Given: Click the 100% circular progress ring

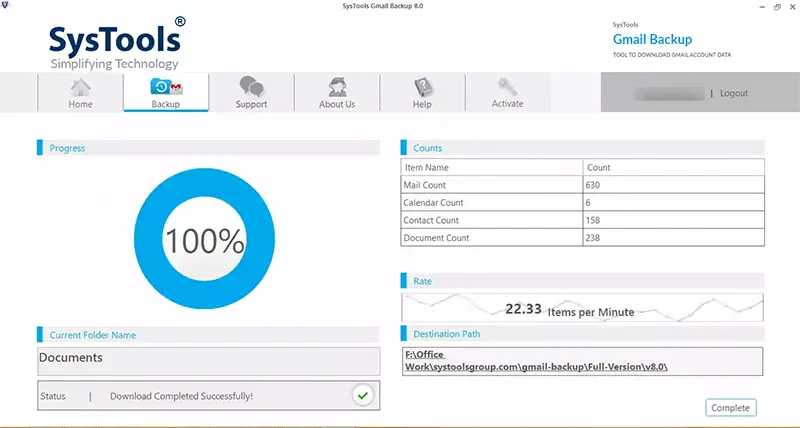Looking at the screenshot, I should (205, 239).
